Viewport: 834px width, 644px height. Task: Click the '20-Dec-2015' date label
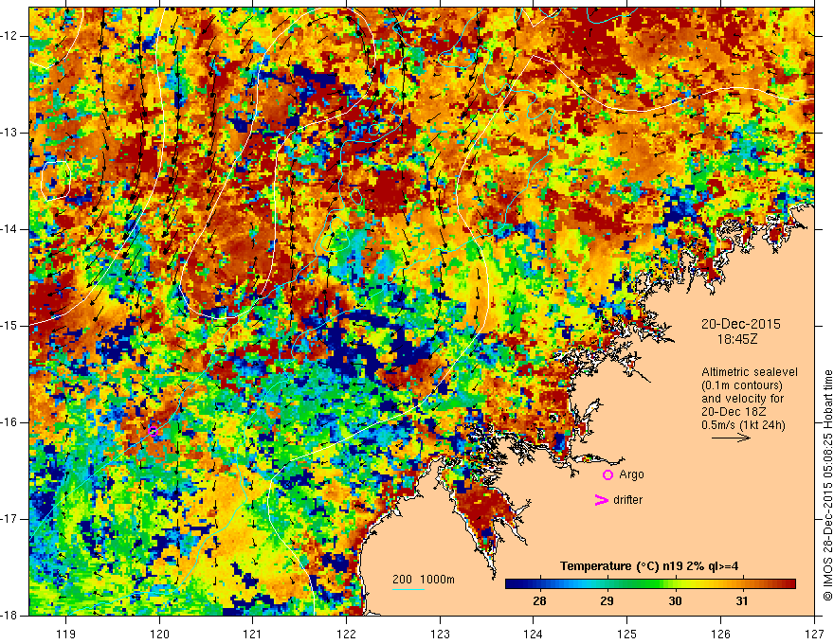[x=741, y=324]
